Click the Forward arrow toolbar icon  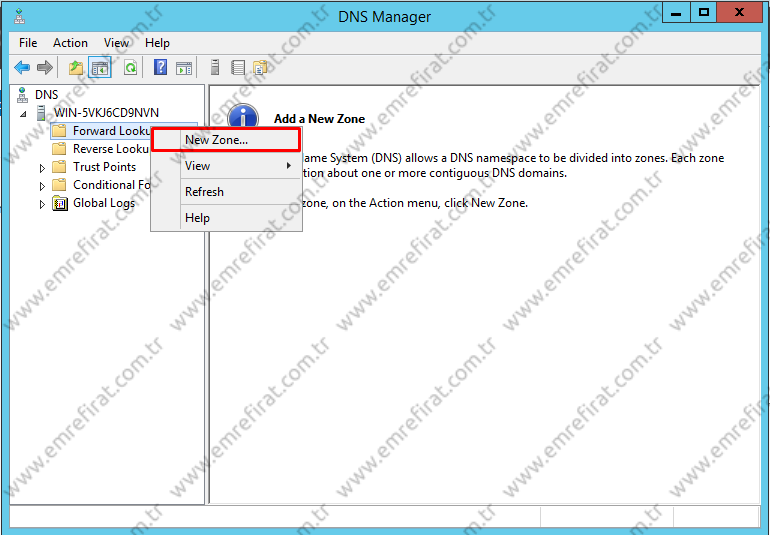point(45,68)
